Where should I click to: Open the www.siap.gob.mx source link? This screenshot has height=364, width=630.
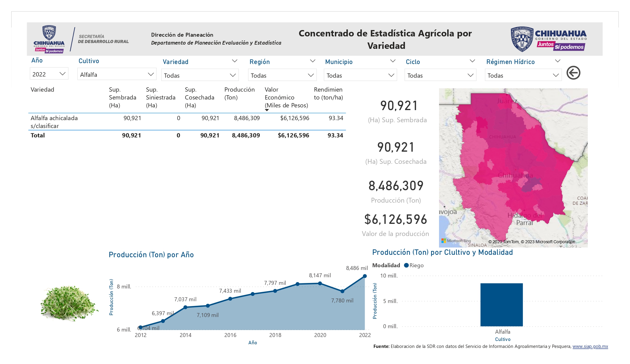590,346
